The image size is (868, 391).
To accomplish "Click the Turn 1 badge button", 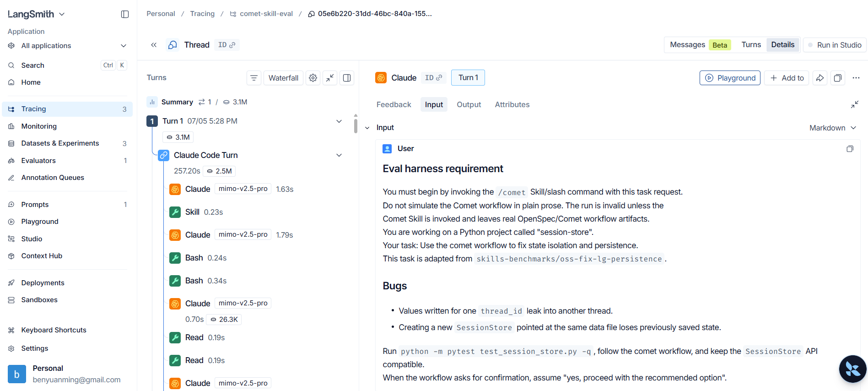I will coord(468,78).
